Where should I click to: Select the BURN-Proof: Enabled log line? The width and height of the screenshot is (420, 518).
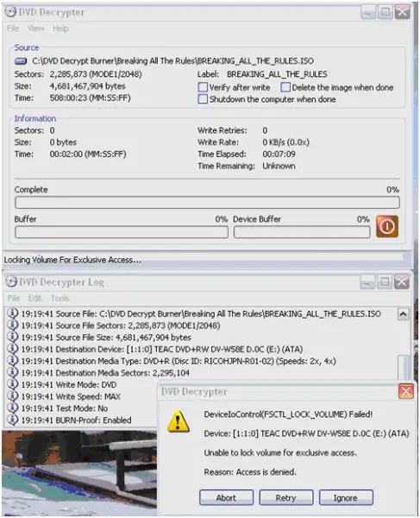76,420
